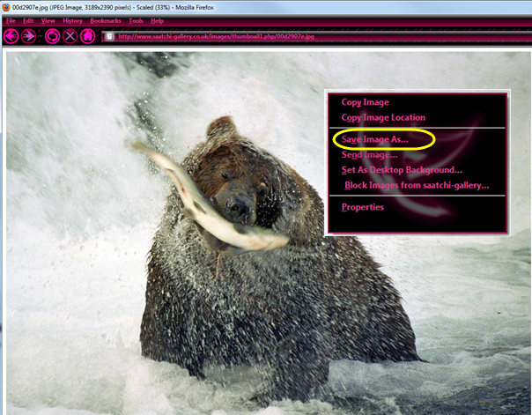Go to the Home page

point(88,36)
